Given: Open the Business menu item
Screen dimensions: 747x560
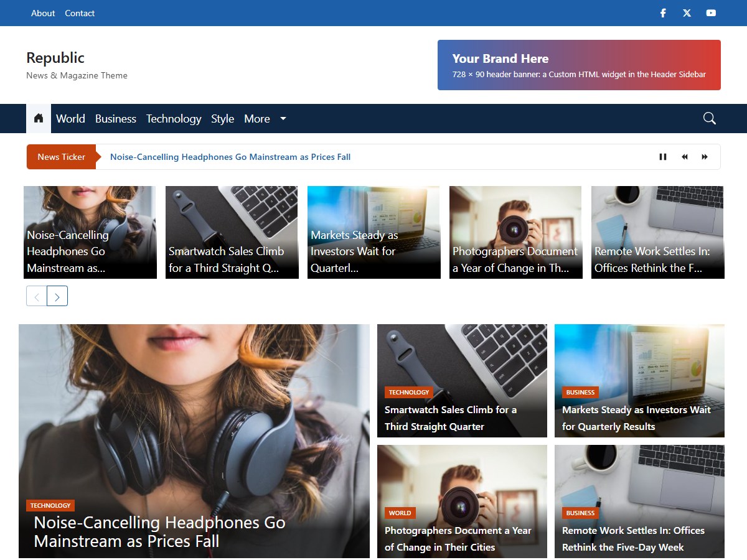Looking at the screenshot, I should [x=116, y=118].
